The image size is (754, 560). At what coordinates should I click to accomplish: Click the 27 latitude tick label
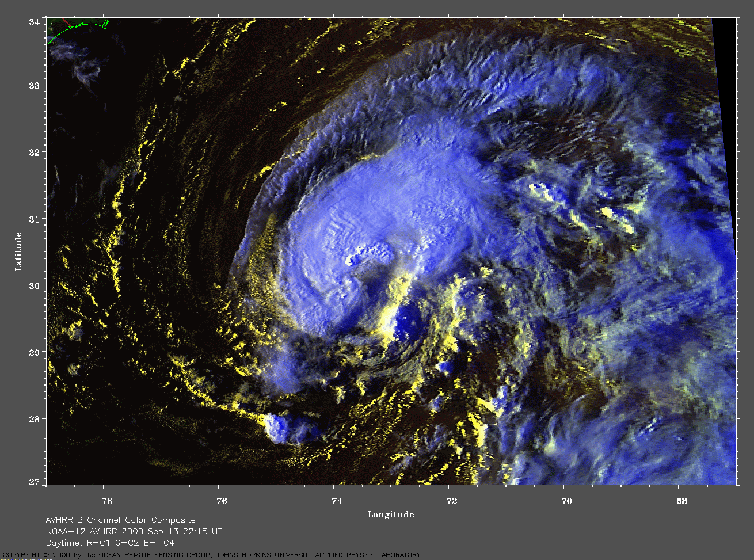click(x=34, y=482)
